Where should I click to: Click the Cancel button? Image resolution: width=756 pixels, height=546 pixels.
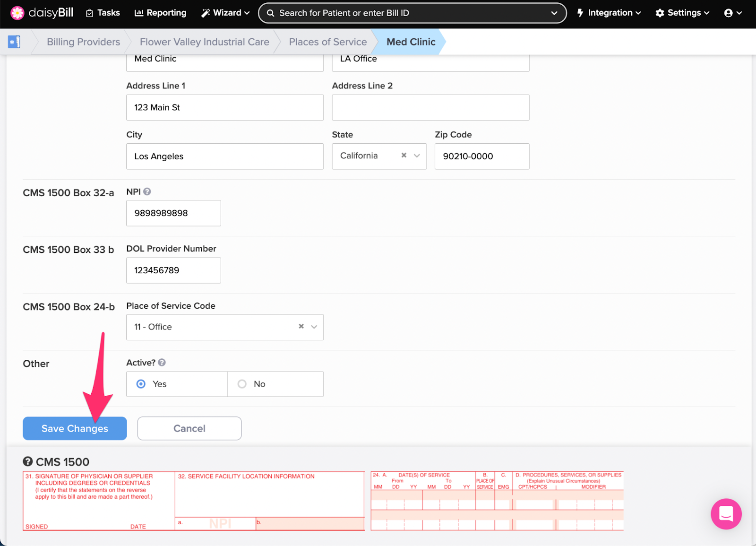(189, 428)
